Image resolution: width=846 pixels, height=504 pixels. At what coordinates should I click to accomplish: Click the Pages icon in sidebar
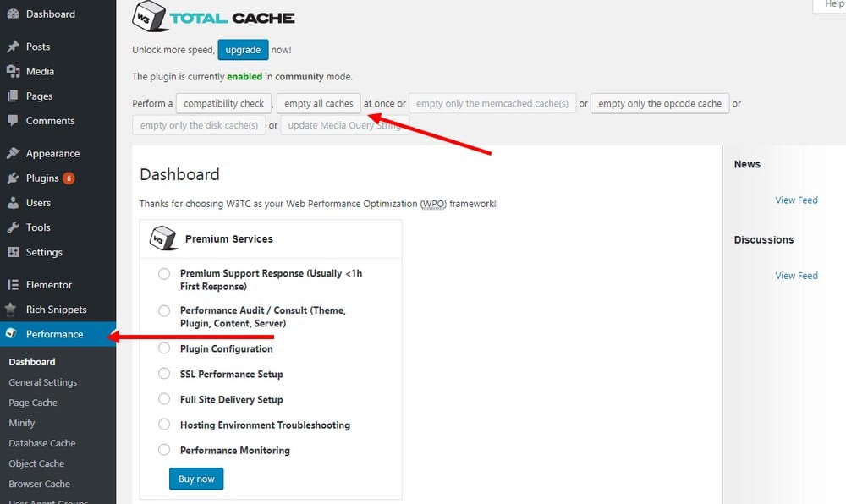[x=13, y=96]
